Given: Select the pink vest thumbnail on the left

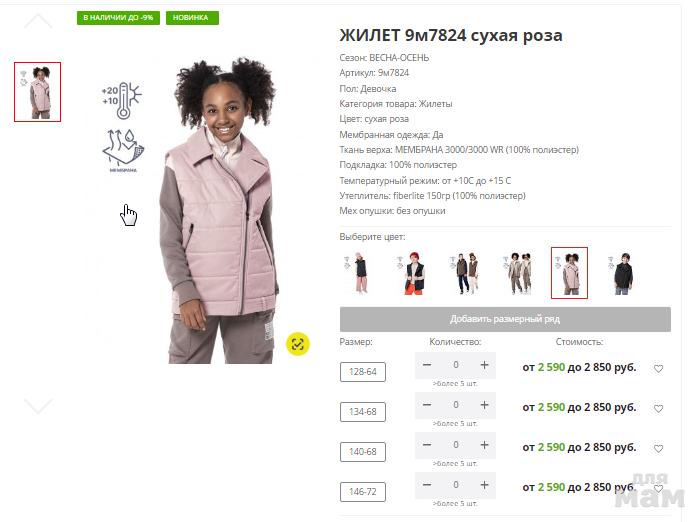Looking at the screenshot, I should pyautogui.click(x=38, y=92).
